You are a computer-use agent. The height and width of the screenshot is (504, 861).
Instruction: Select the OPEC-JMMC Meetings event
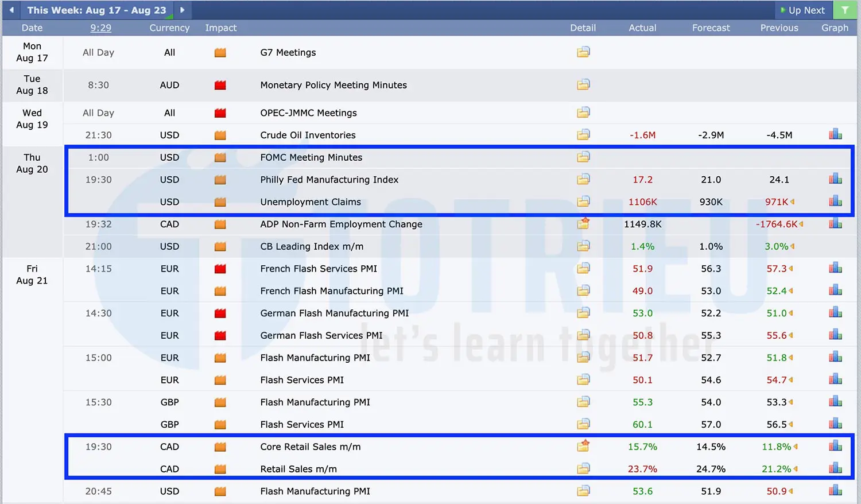(308, 113)
